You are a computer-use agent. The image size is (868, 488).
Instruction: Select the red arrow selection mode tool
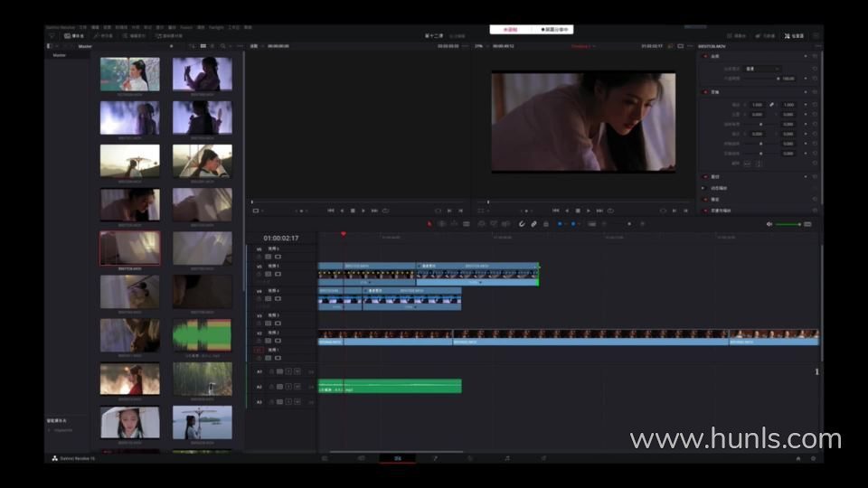429,223
